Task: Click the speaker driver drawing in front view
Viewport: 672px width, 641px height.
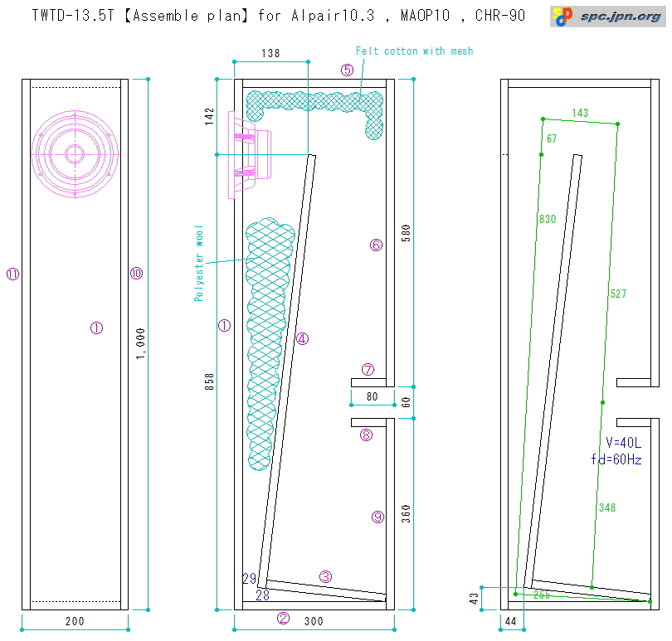Action: (73, 154)
